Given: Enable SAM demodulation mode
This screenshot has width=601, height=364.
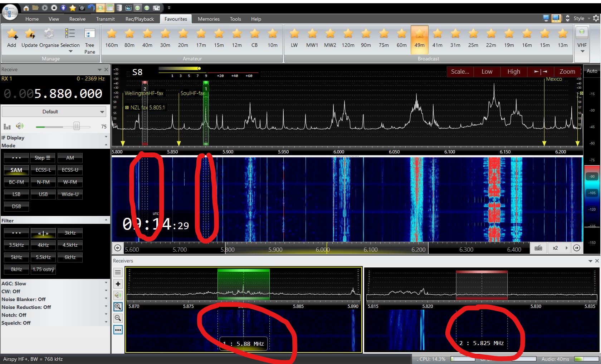Looking at the screenshot, I should tap(16, 170).
